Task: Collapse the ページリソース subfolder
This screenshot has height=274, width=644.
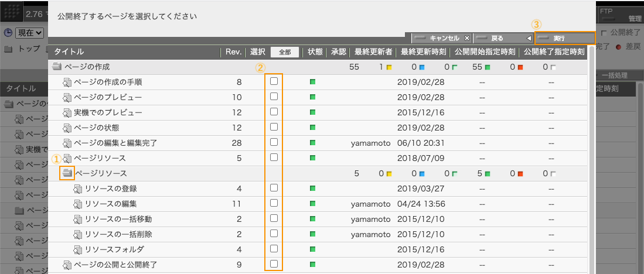Action: [67, 173]
